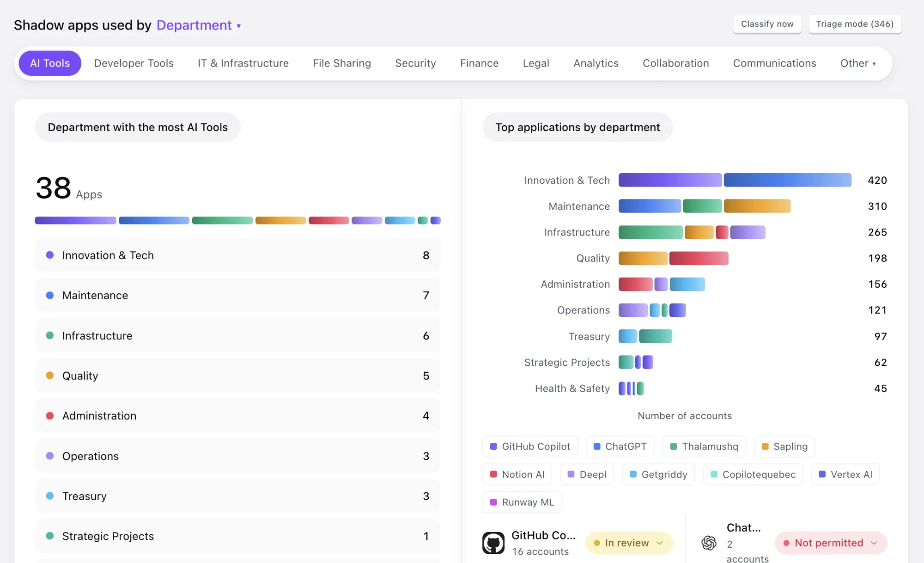This screenshot has width=924, height=563.
Task: Open the Security tab
Action: tap(415, 63)
